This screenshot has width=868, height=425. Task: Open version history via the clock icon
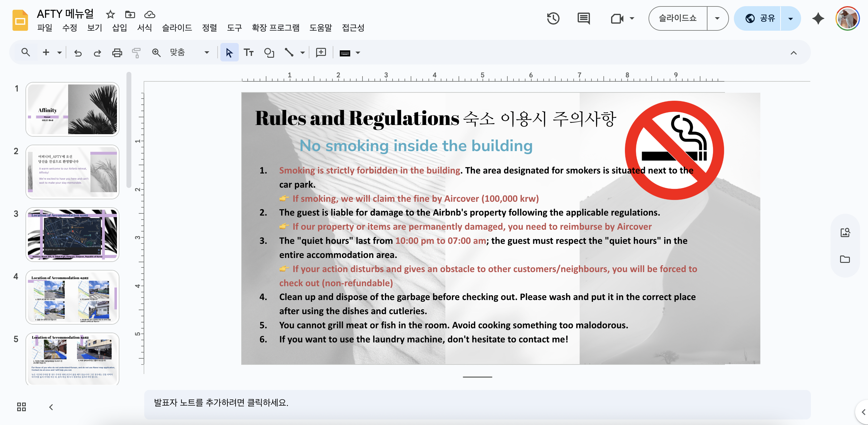click(x=554, y=18)
